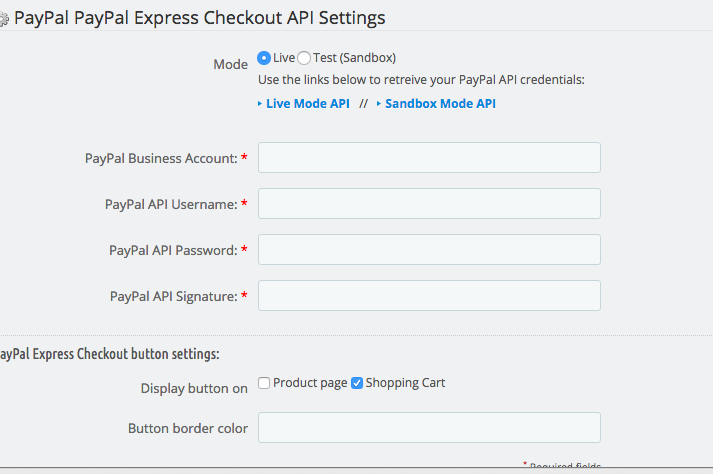Click the gear icon beside the settings heading
This screenshot has height=474, width=713.
click(3, 19)
